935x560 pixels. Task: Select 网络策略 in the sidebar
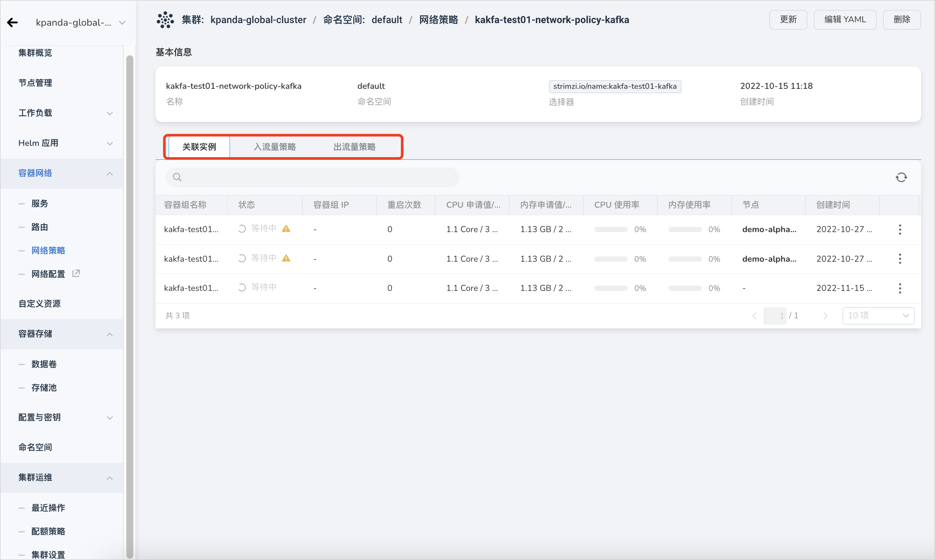pos(48,251)
